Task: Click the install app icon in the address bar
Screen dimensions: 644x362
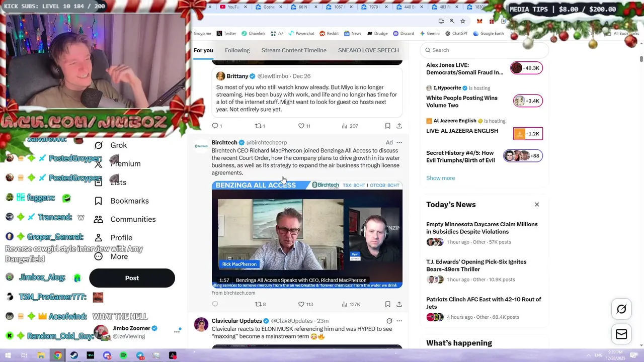Action: 441,21
